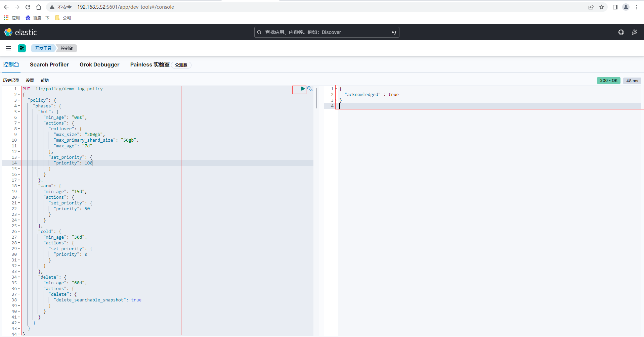This screenshot has height=337, width=644.
Task: Click the browser address bar URL
Action: 126,7
